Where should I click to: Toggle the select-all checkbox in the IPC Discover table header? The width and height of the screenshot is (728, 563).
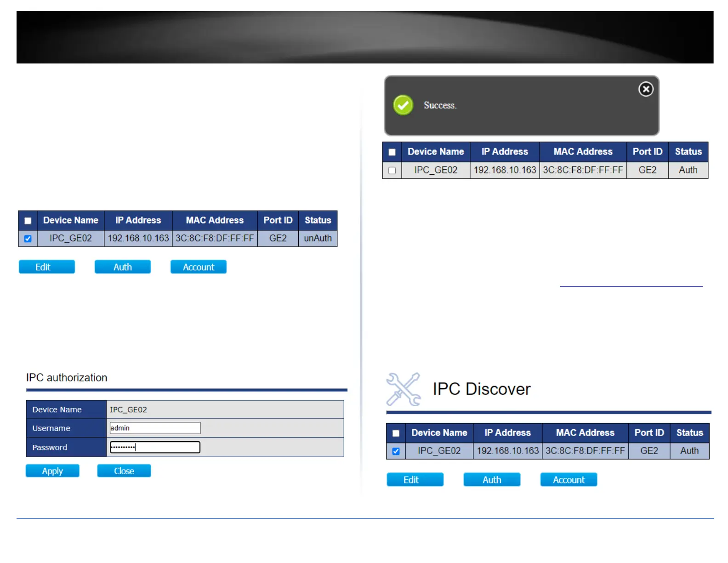[396, 433]
